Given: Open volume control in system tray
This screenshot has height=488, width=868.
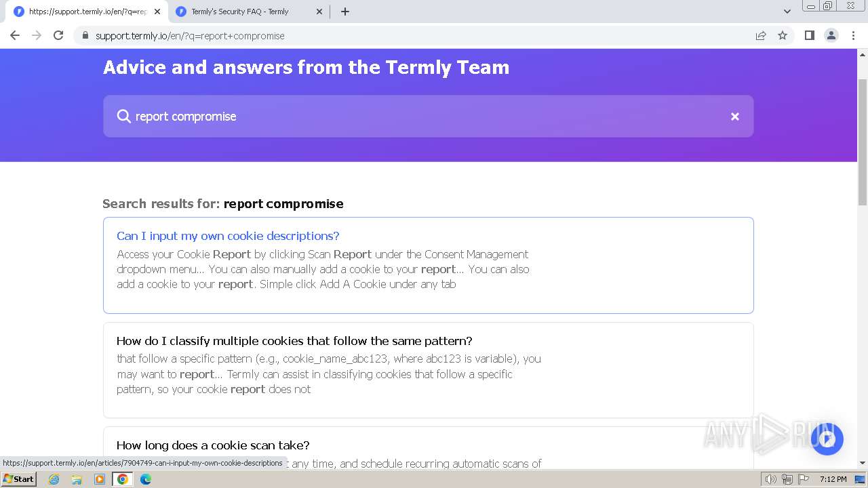Looking at the screenshot, I should point(771,479).
